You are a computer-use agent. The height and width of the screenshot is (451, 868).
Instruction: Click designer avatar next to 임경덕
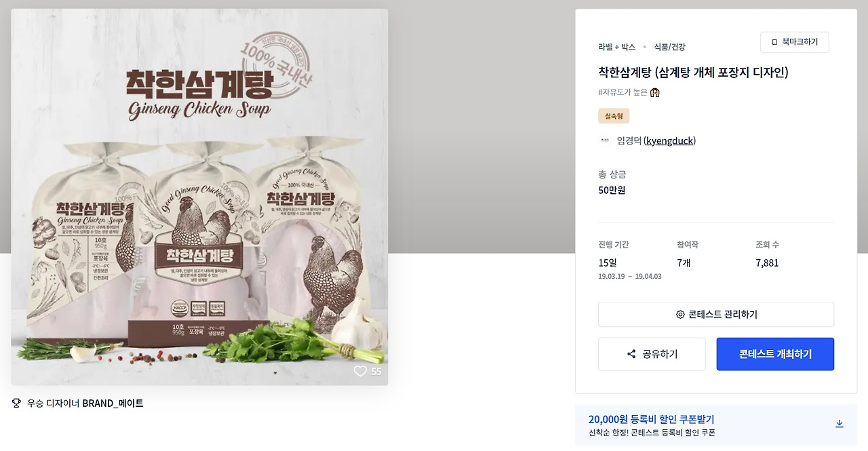point(604,141)
